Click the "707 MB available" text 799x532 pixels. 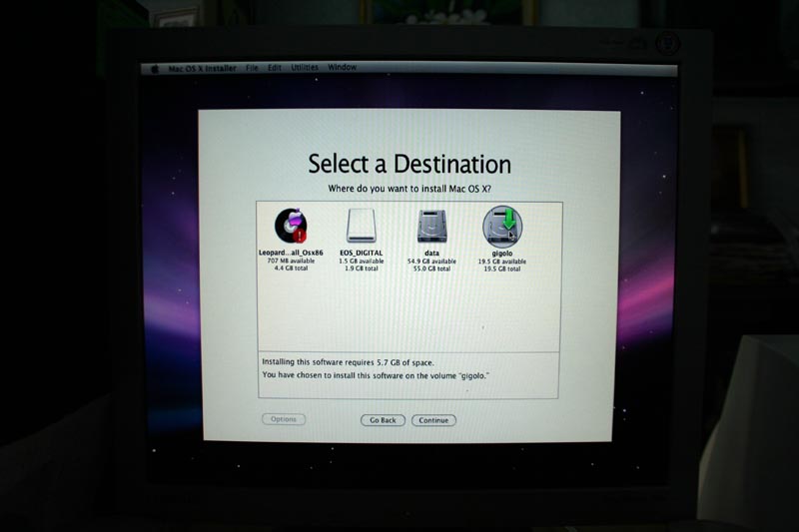click(291, 261)
